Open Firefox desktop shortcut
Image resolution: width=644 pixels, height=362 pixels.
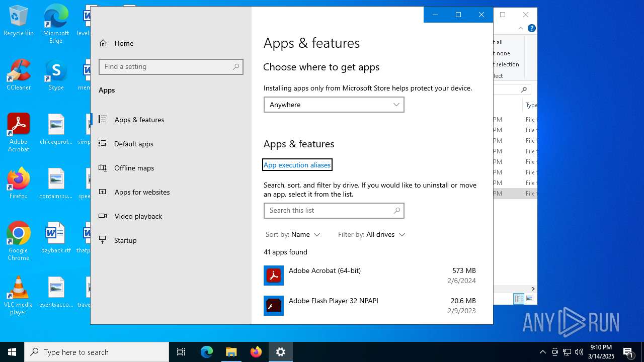pos(19,184)
